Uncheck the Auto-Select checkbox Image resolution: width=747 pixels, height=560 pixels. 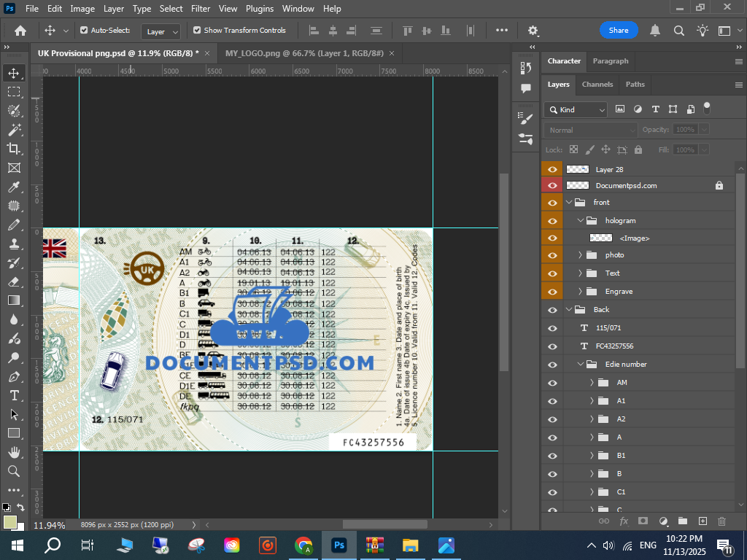point(84,31)
